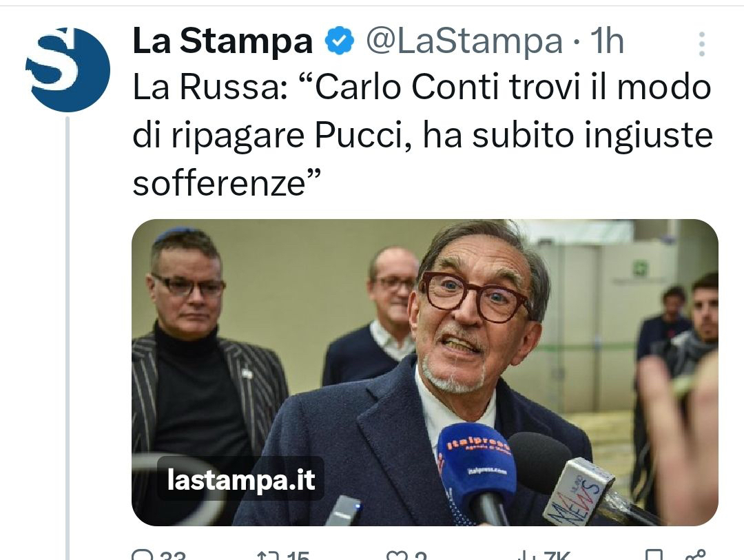Bookmark this La Stampa tweet

tap(654, 555)
